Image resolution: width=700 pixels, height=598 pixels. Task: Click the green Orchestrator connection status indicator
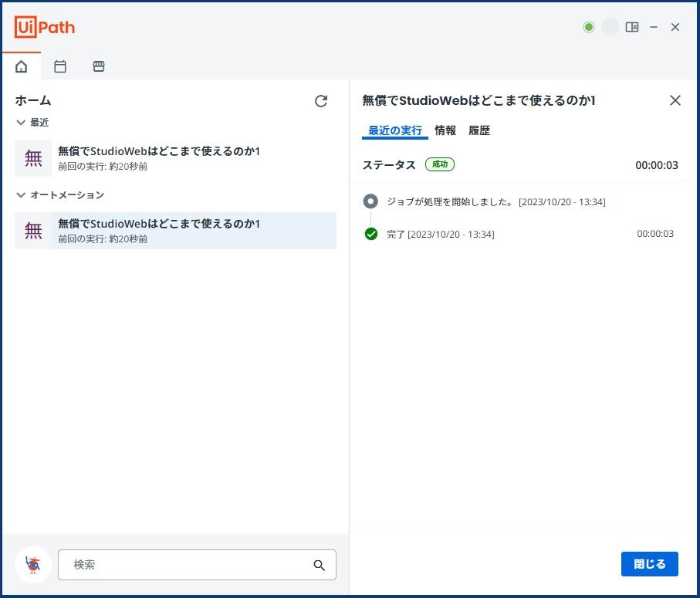click(x=588, y=27)
